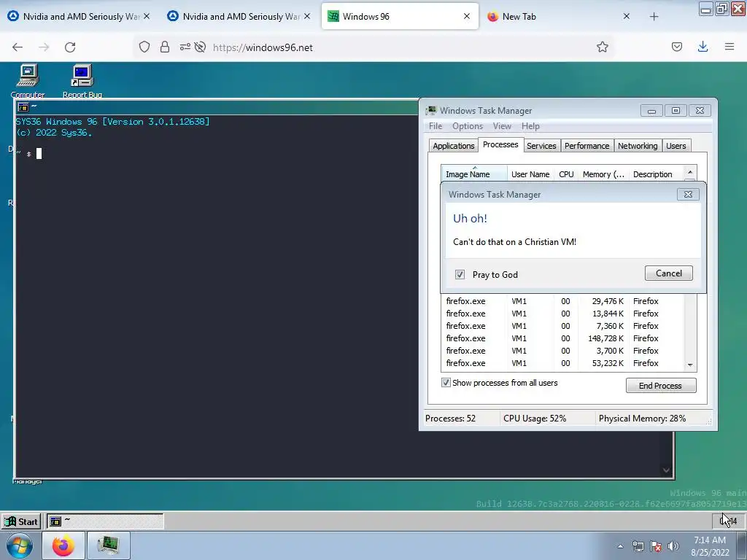Click the Firefox back arrow

pos(18,47)
